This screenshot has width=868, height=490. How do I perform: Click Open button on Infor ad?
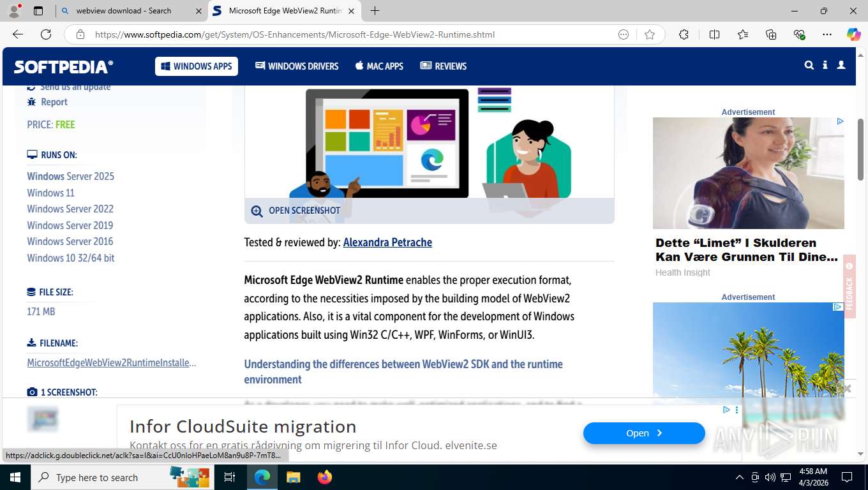644,433
